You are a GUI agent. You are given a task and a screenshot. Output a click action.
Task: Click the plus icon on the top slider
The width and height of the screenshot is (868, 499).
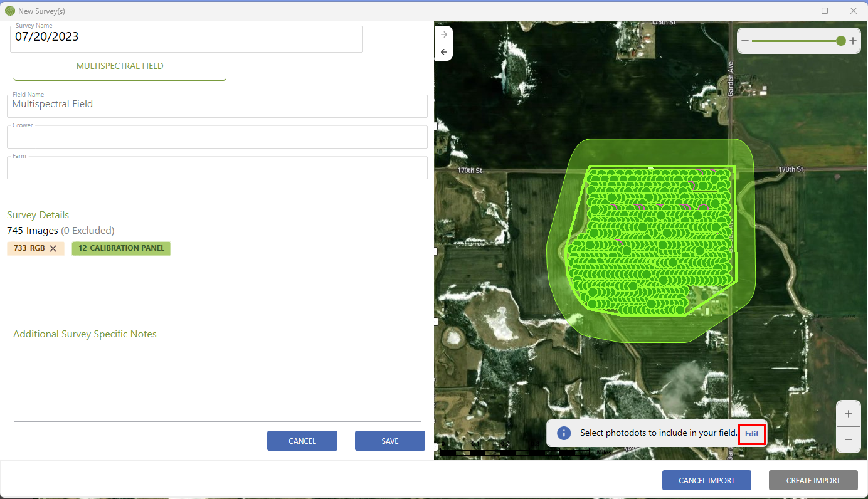(853, 41)
